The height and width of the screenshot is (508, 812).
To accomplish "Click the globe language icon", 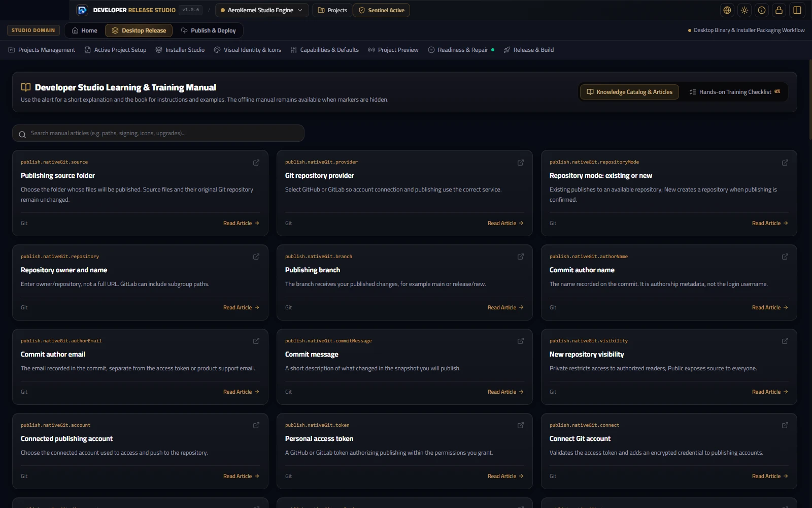I will pyautogui.click(x=727, y=10).
